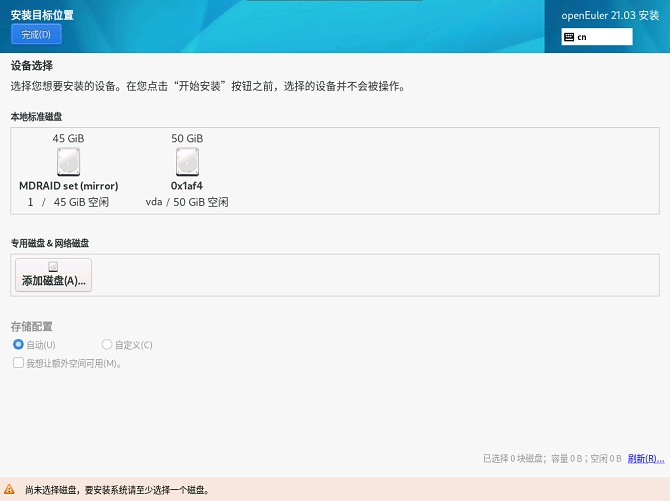Enable 我想让额外空间可用(M) checkbox
This screenshot has width=670, height=501.
(18, 363)
